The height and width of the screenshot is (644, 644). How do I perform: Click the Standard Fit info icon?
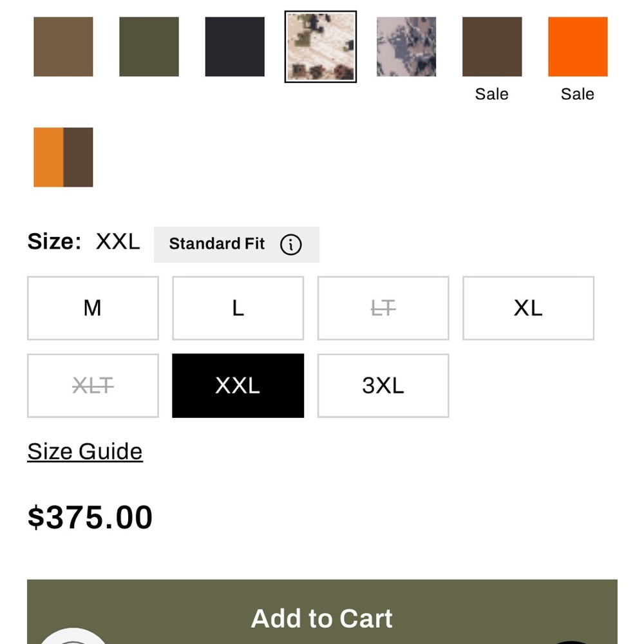point(291,245)
